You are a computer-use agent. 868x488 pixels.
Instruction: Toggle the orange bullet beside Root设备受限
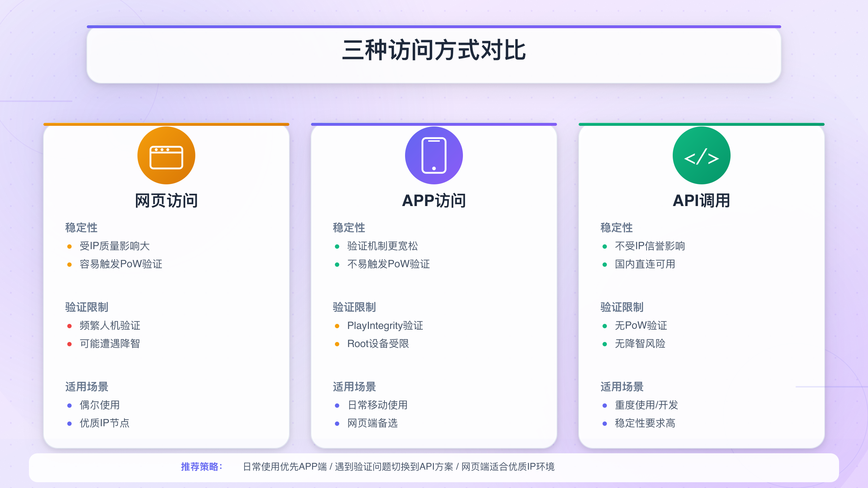pyautogui.click(x=336, y=344)
